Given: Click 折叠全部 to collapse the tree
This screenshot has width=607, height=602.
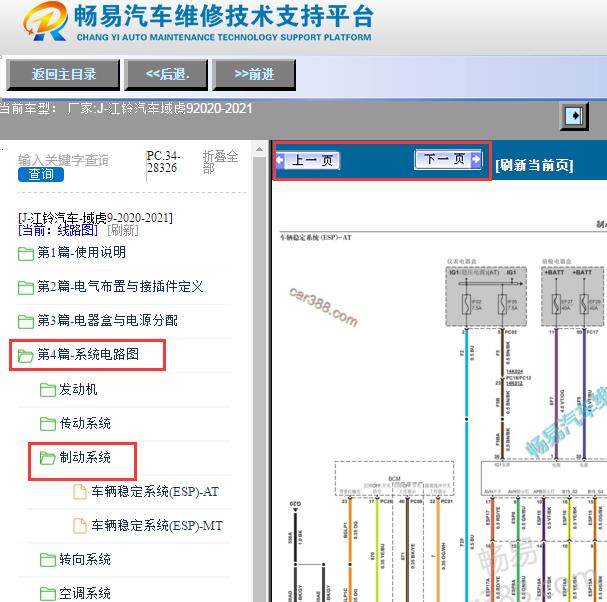Looking at the screenshot, I should coord(220,162).
